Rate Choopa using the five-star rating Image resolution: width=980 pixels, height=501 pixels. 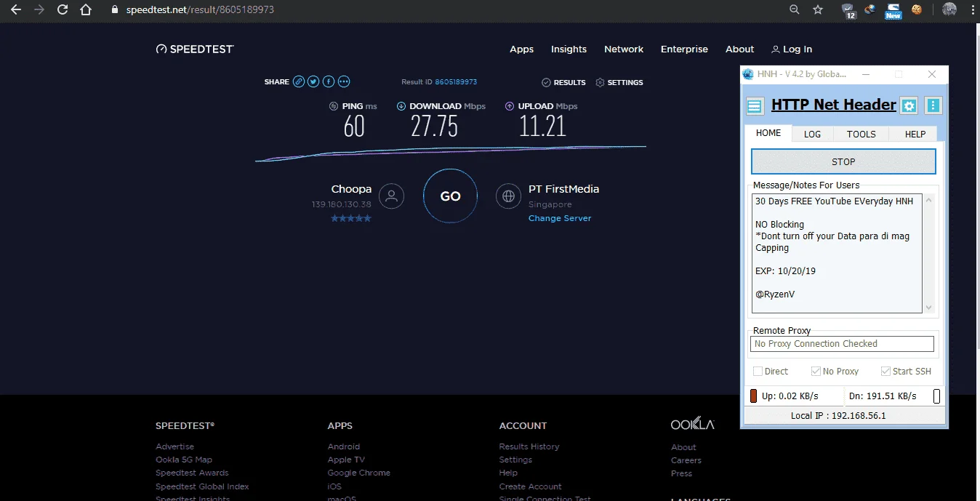tap(351, 218)
